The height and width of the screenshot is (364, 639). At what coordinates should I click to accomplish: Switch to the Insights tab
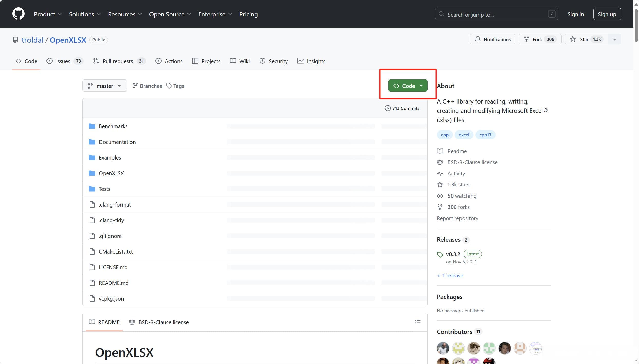[x=311, y=61]
